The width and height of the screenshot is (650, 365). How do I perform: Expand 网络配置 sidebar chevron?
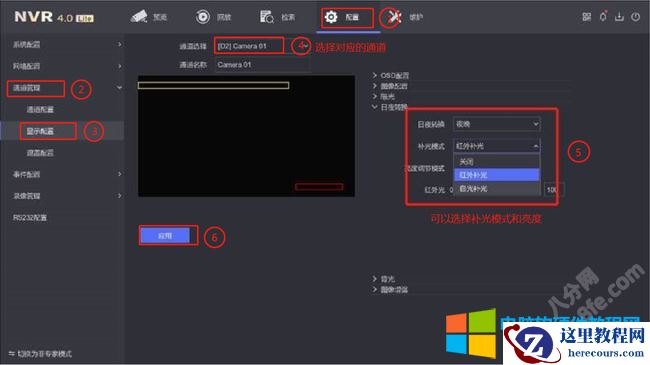point(119,66)
